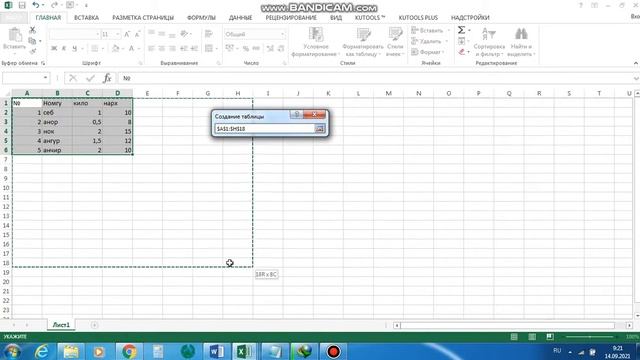640x360 pixels.
Task: Click the Cut scissors icon
Action: click(x=32, y=30)
